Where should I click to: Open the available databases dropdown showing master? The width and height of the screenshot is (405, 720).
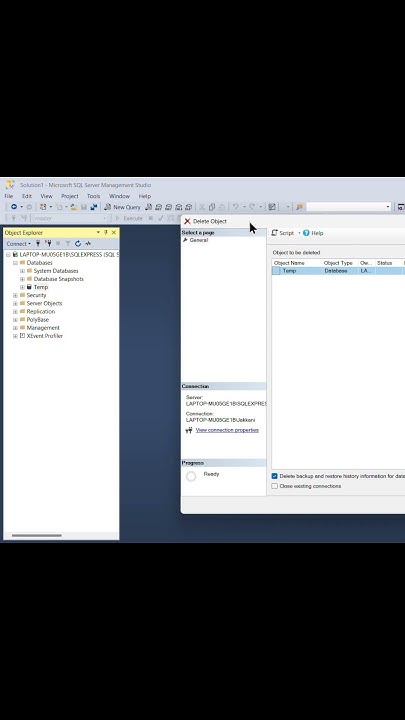point(70,218)
